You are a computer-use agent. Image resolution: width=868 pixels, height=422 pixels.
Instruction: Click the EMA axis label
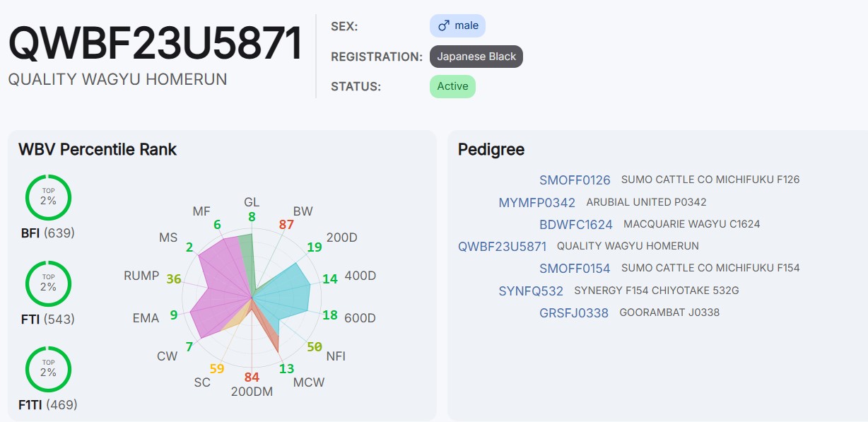pos(146,318)
